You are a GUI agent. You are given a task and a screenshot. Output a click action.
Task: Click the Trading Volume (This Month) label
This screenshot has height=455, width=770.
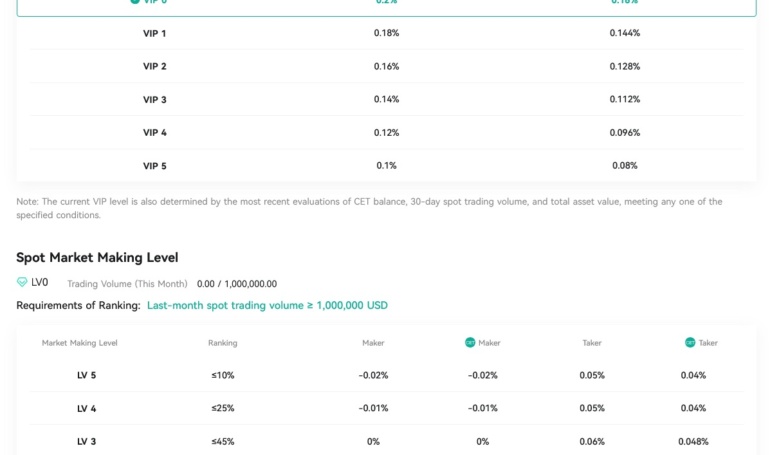click(127, 284)
